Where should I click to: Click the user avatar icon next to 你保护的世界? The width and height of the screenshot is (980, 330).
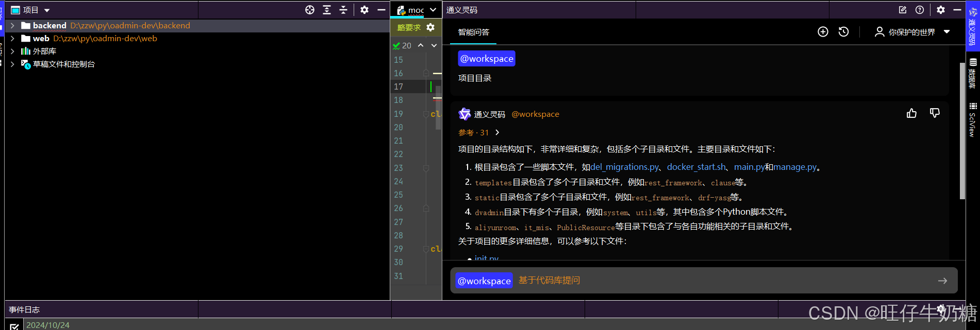879,32
